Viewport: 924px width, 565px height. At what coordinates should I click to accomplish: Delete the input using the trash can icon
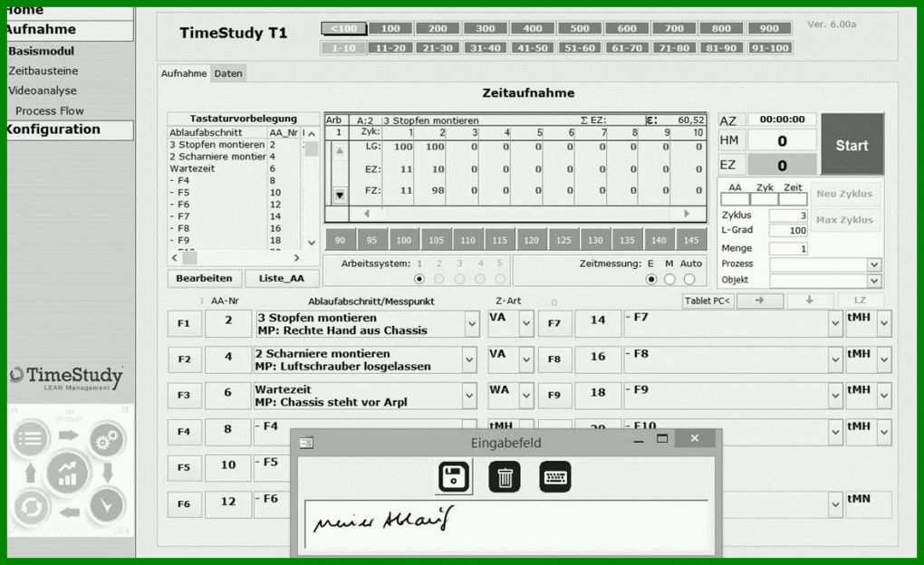(x=505, y=476)
